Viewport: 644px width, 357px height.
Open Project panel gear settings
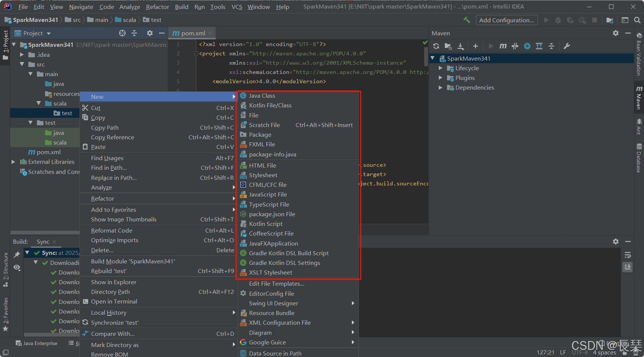(150, 33)
